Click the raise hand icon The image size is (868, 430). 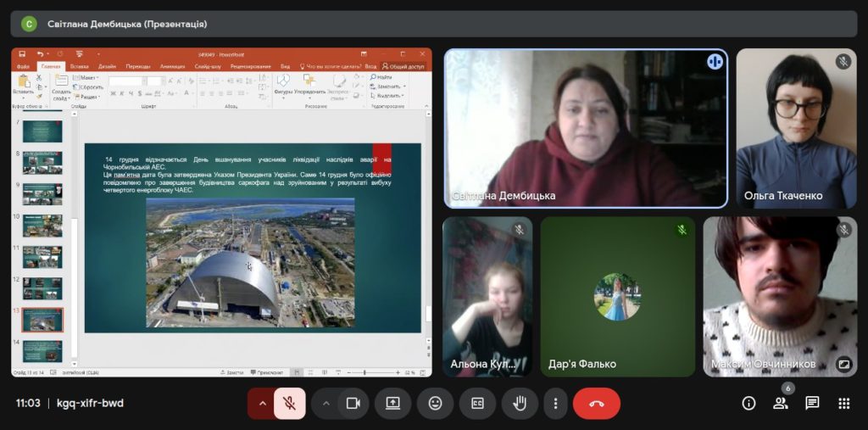point(520,404)
